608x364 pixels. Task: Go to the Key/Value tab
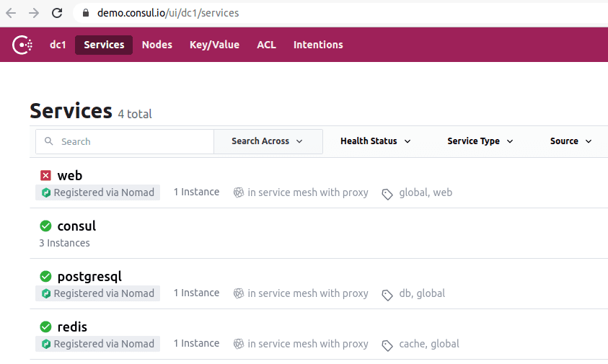click(214, 45)
